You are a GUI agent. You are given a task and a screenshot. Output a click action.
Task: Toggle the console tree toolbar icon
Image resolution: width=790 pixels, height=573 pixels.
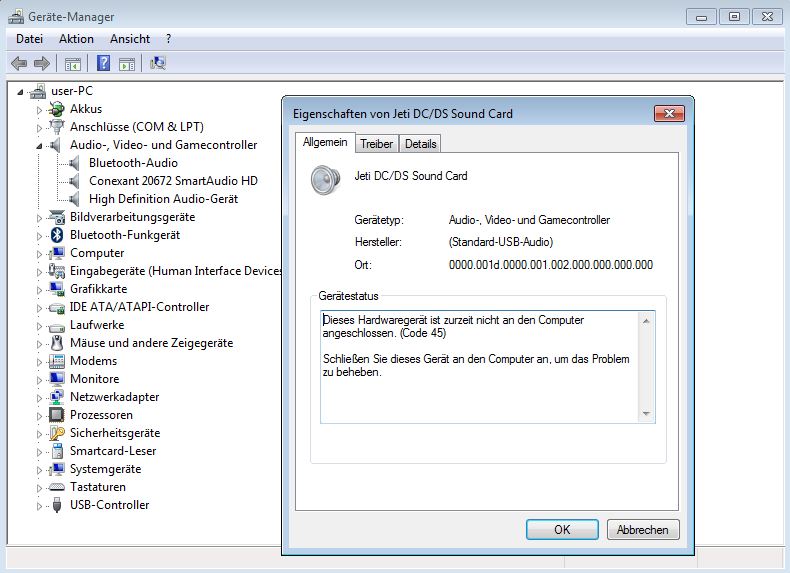[73, 63]
